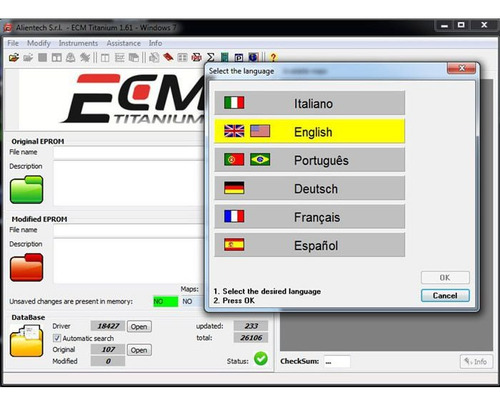Click the green NO unsaved changes indicator
The image size is (500, 405).
pos(166,301)
